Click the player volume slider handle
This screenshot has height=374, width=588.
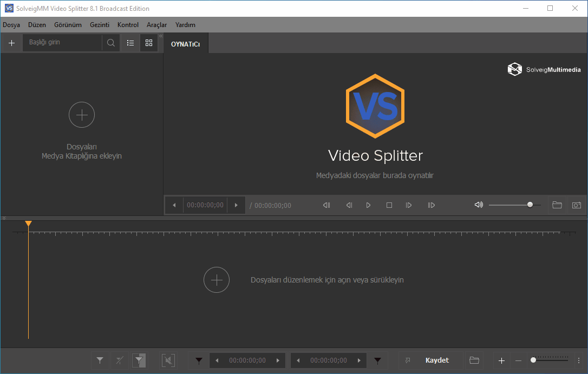530,205
